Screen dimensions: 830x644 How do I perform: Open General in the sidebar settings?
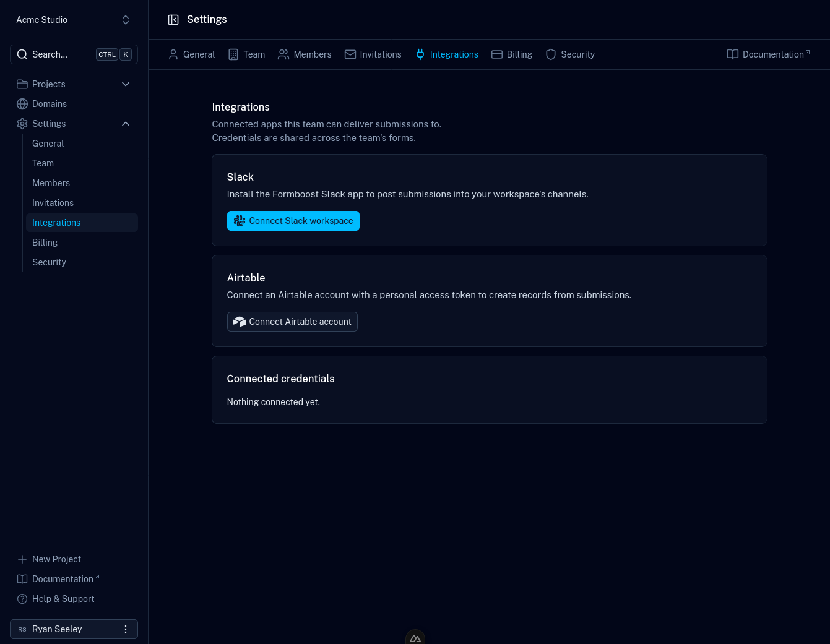point(82,144)
